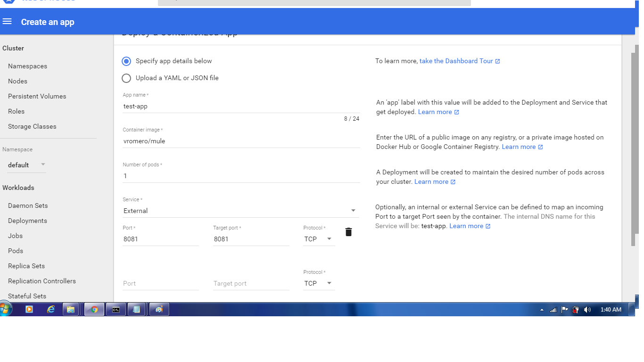Click the App name input field
This screenshot has width=644, height=362.
point(240,107)
